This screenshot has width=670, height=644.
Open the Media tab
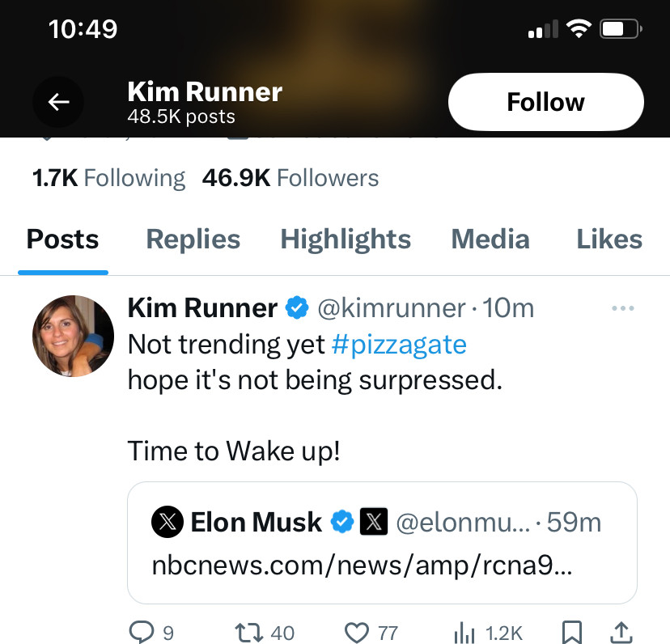[x=490, y=239]
